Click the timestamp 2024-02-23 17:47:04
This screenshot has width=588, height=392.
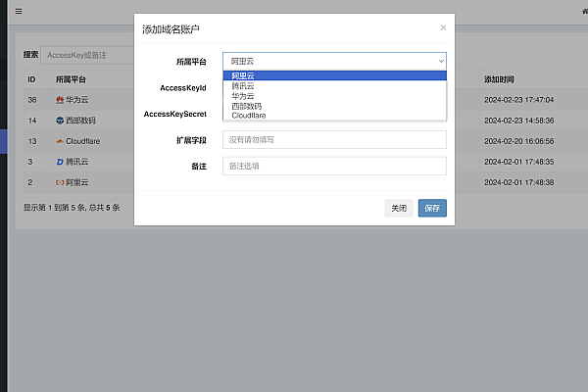click(519, 100)
